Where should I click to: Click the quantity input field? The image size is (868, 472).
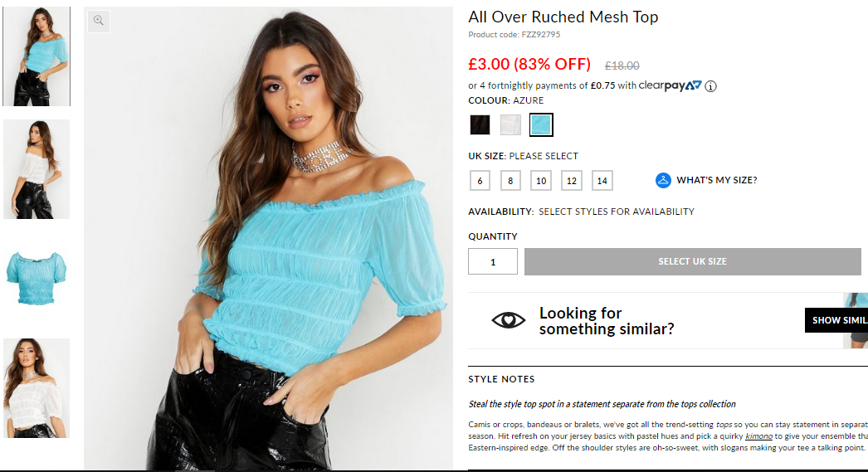click(493, 261)
